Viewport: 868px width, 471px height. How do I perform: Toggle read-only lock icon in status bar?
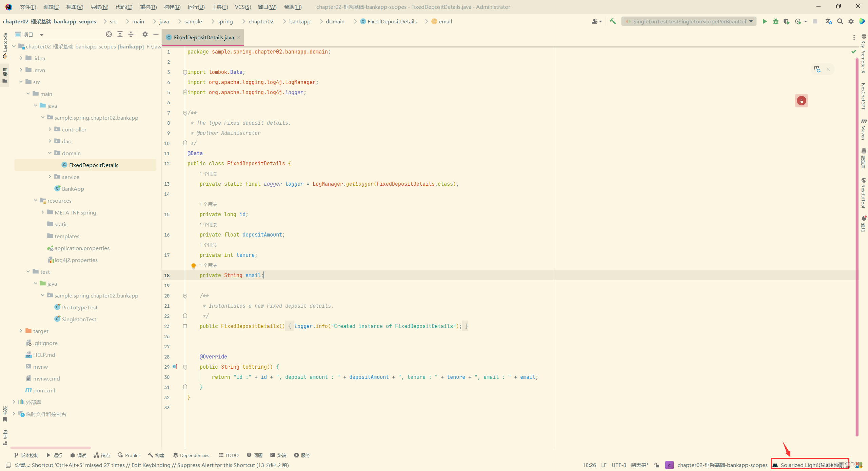pos(657,465)
